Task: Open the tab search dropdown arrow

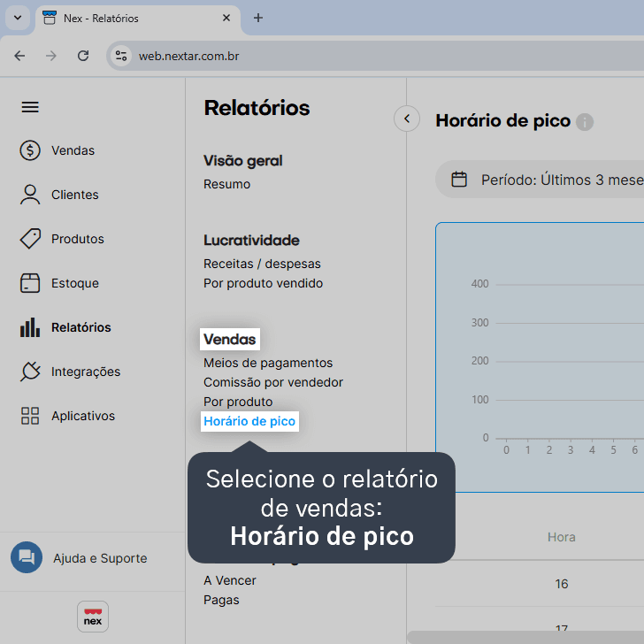Action: click(x=18, y=18)
